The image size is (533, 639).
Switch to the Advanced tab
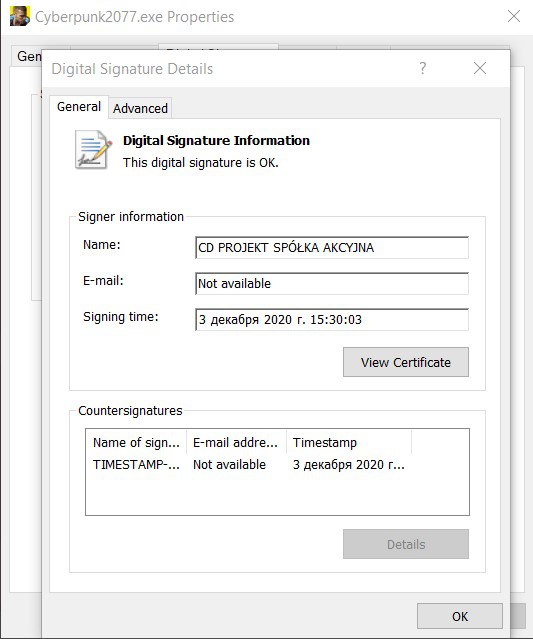click(140, 108)
